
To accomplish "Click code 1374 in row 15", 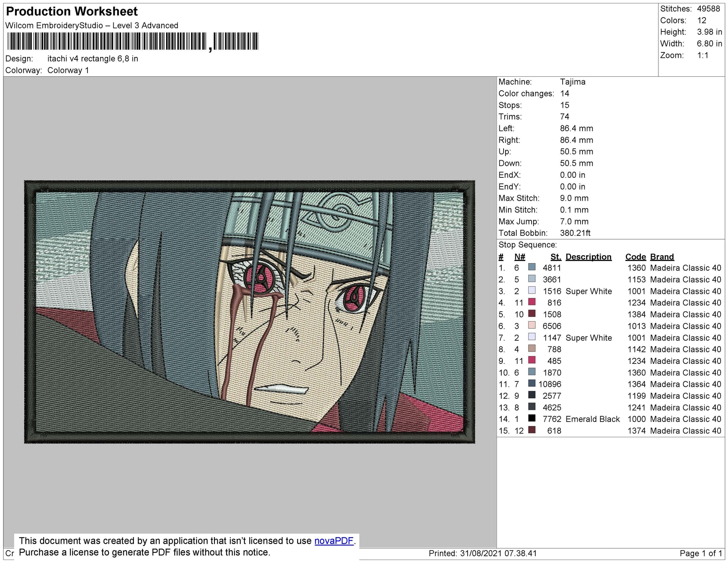I will click(x=637, y=431).
